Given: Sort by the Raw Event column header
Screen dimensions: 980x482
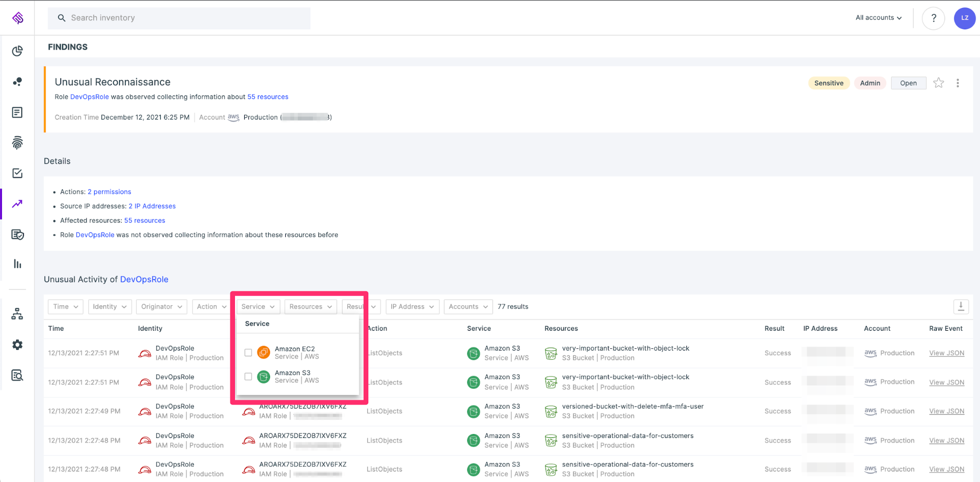Looking at the screenshot, I should [x=946, y=329].
